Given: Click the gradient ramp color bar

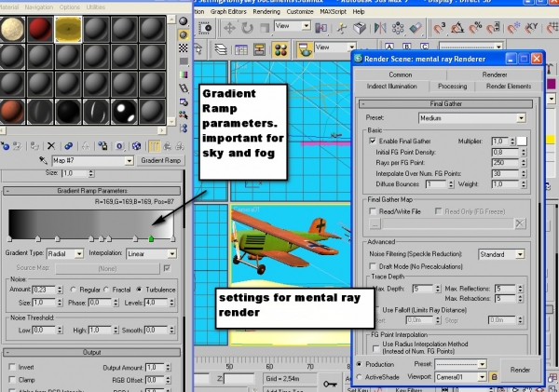Looking at the screenshot, I should coord(91,223).
